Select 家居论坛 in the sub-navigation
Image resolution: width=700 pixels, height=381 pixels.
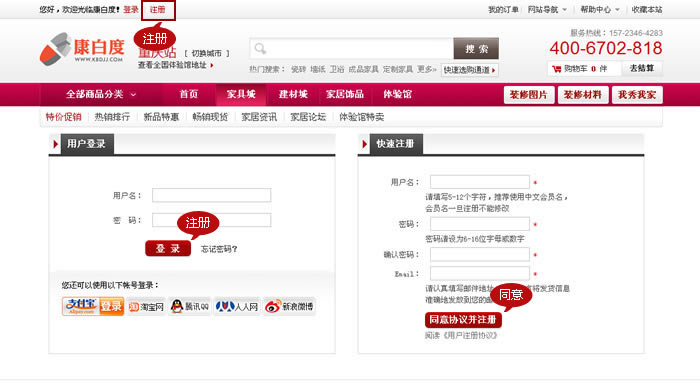308,117
